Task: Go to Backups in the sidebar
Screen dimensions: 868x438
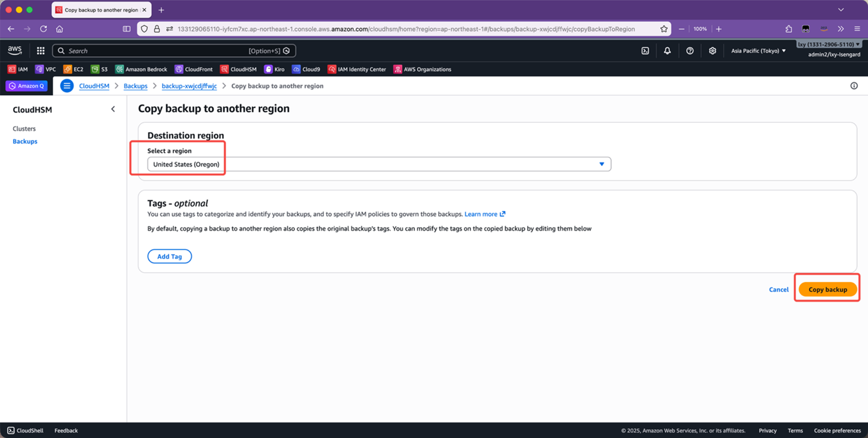Action: pyautogui.click(x=25, y=142)
